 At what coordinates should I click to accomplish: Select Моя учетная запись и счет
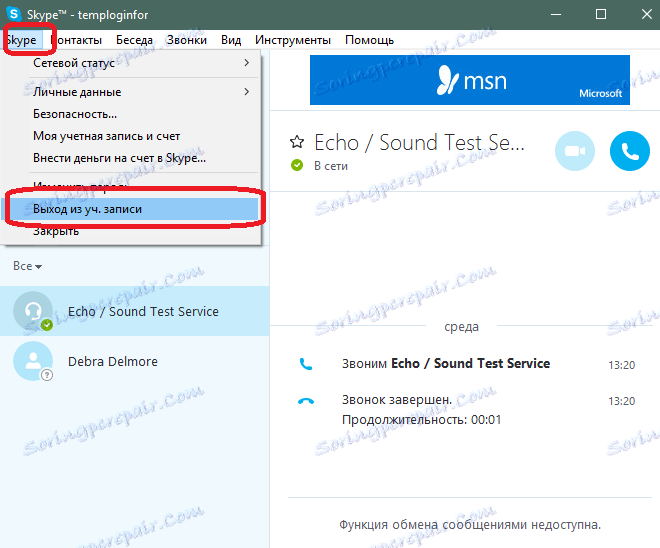[x=131, y=136]
